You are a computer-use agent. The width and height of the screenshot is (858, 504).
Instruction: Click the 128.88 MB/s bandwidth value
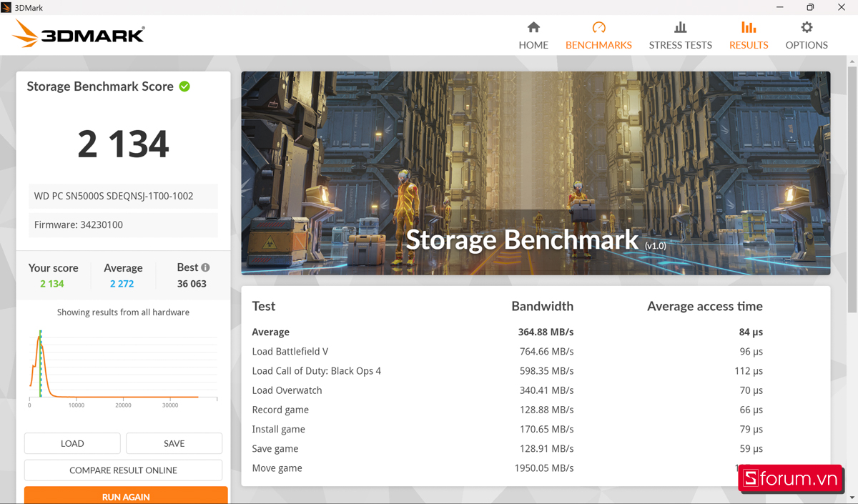546,410
